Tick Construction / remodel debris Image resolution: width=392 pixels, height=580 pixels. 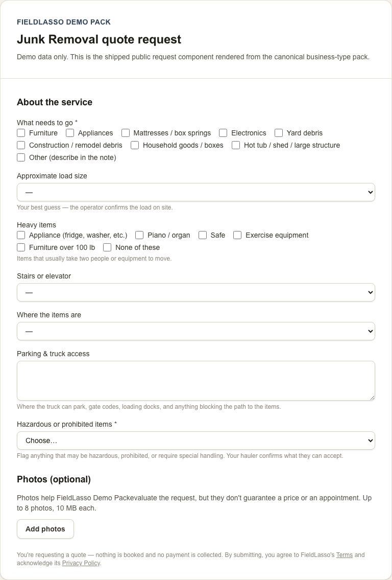pyautogui.click(x=21, y=145)
